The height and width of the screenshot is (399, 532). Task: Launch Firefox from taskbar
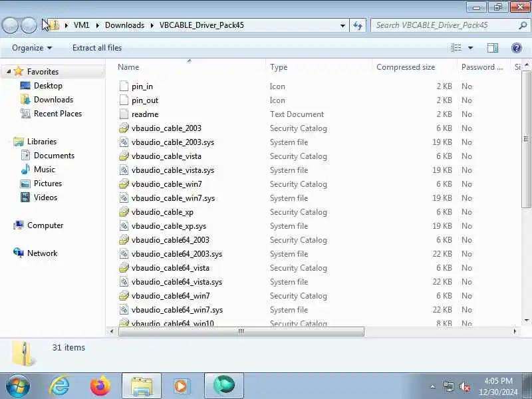coord(100,386)
